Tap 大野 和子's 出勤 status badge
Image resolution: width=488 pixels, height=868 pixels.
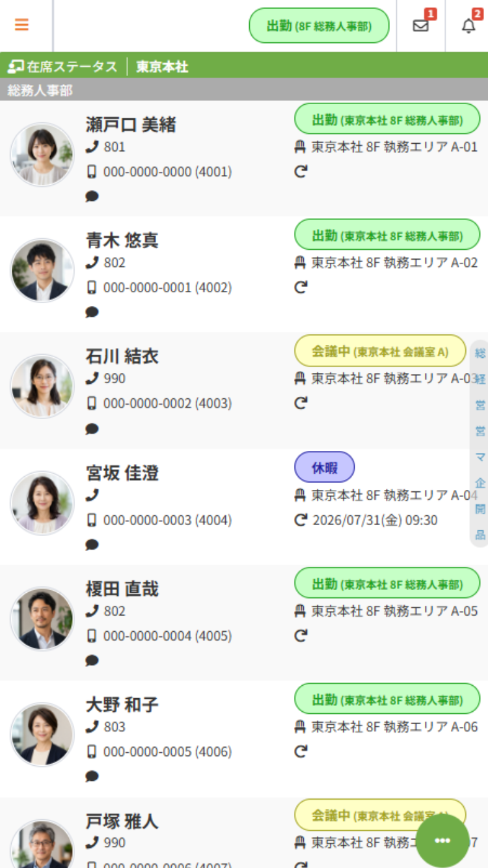(x=387, y=700)
